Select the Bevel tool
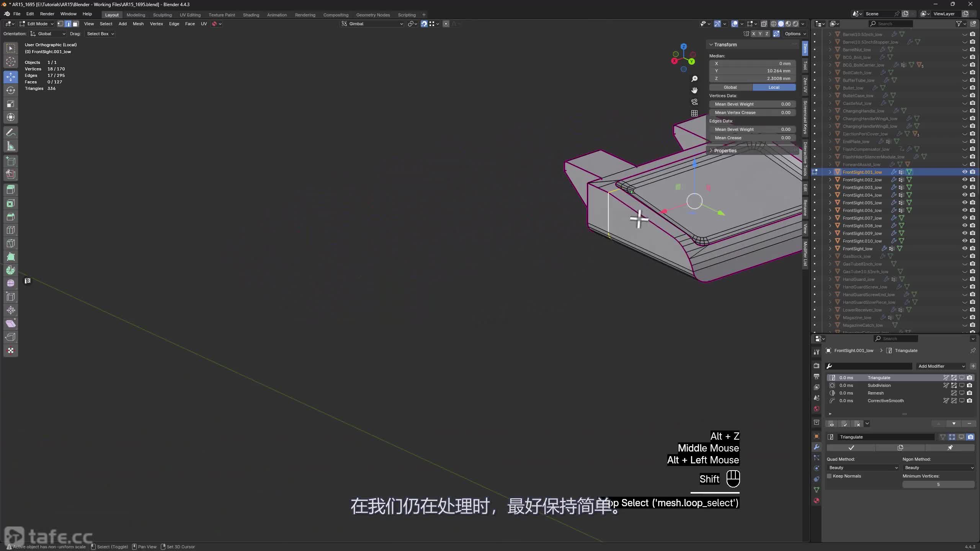980x551 pixels. pyautogui.click(x=11, y=217)
